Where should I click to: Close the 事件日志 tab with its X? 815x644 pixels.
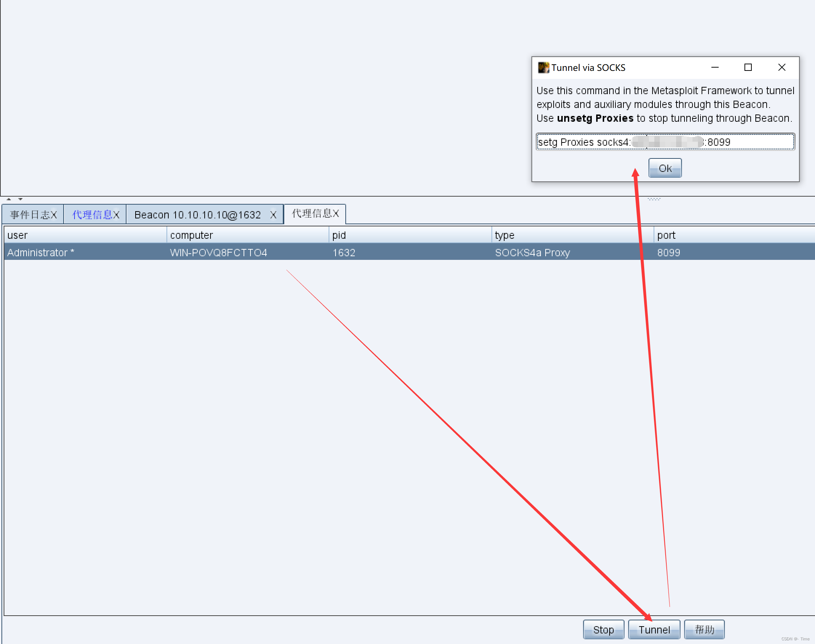[x=54, y=215]
